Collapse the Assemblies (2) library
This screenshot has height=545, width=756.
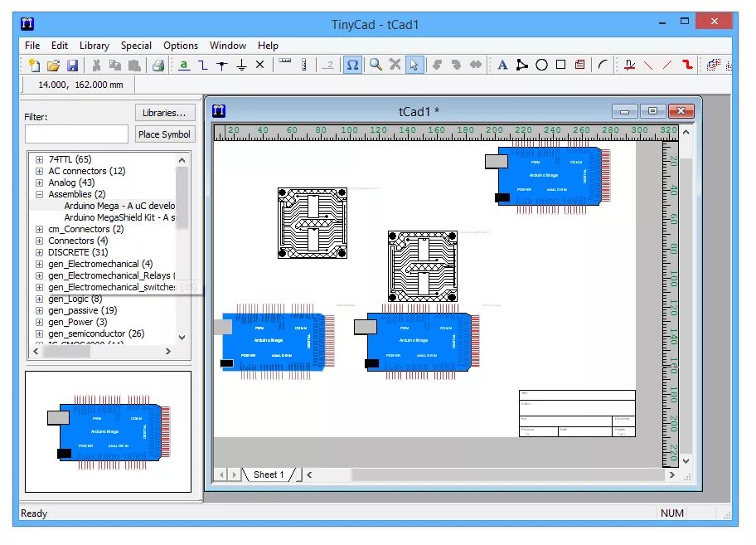click(40, 194)
